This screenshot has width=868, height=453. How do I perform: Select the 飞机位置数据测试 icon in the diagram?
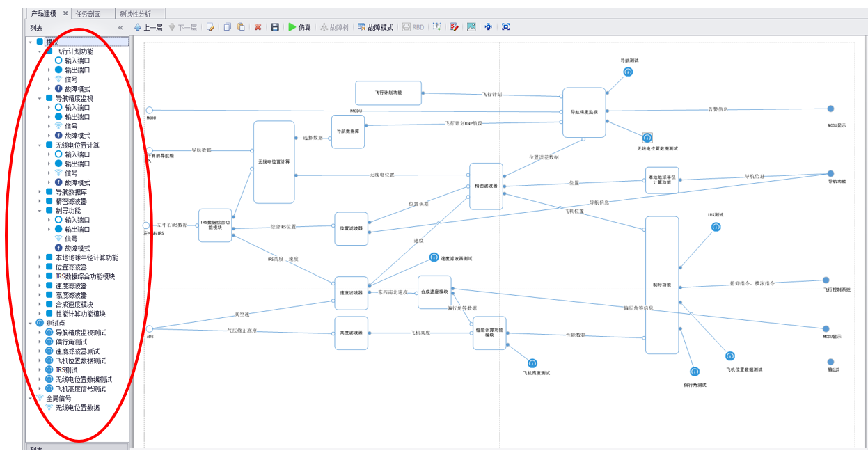coord(730,356)
